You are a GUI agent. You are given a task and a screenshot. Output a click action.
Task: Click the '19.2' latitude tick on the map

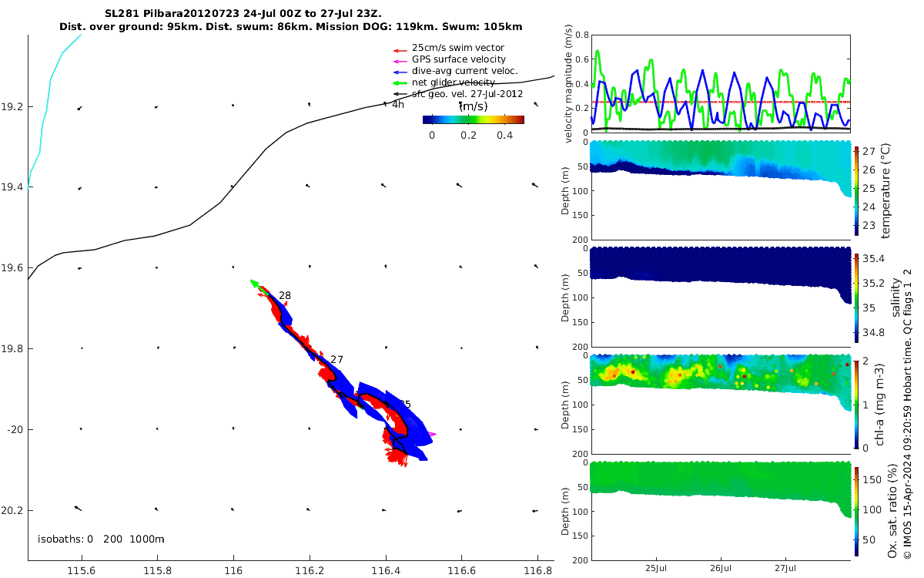click(x=14, y=107)
